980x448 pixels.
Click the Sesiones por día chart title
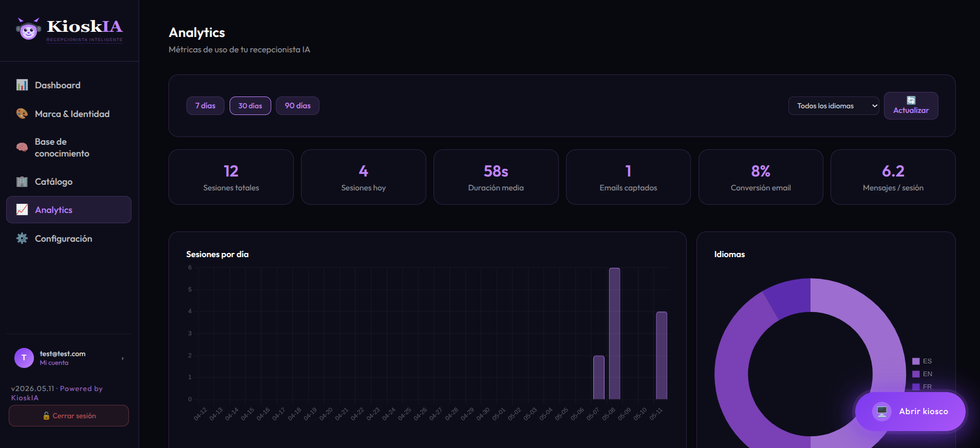click(217, 255)
